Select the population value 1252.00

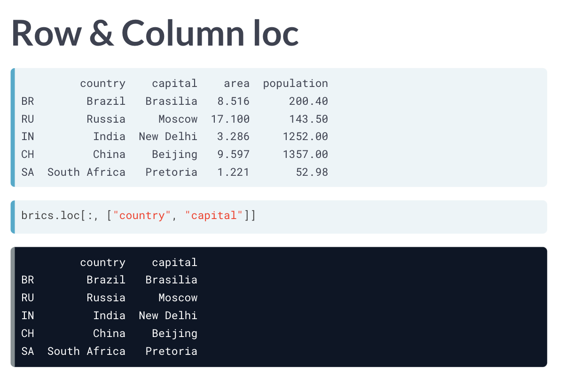[x=305, y=137]
